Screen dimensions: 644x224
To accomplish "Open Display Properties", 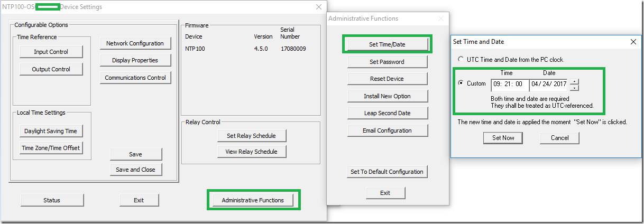I will 135,60.
